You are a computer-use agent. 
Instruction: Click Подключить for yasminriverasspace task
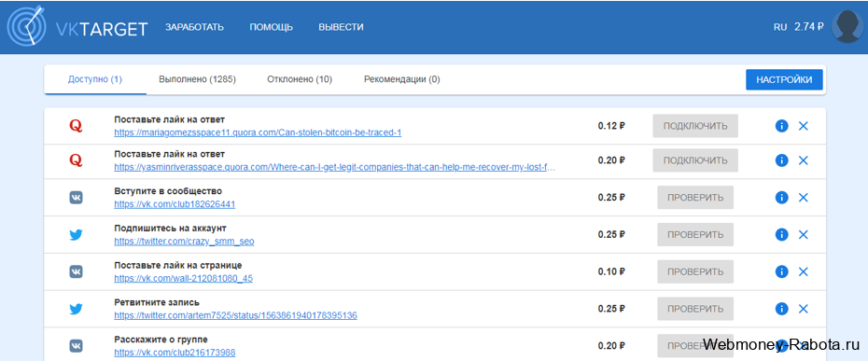coord(695,160)
